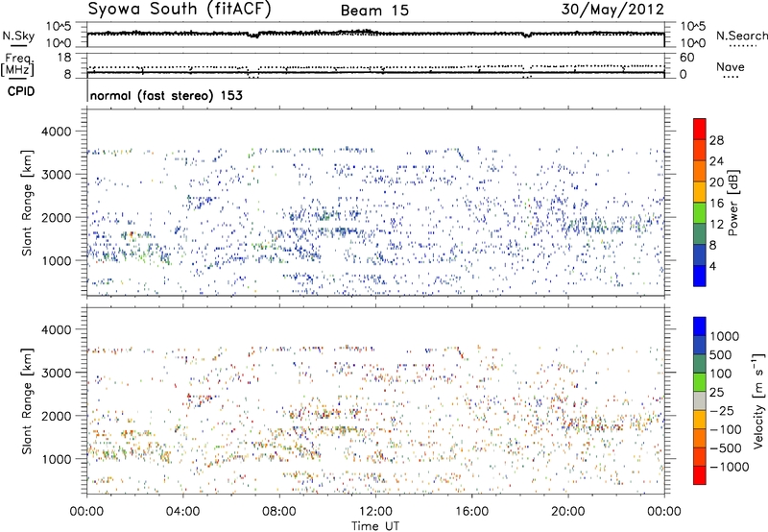Click the solid line sample under N.Sky
The image size is (768, 532).
18,45
